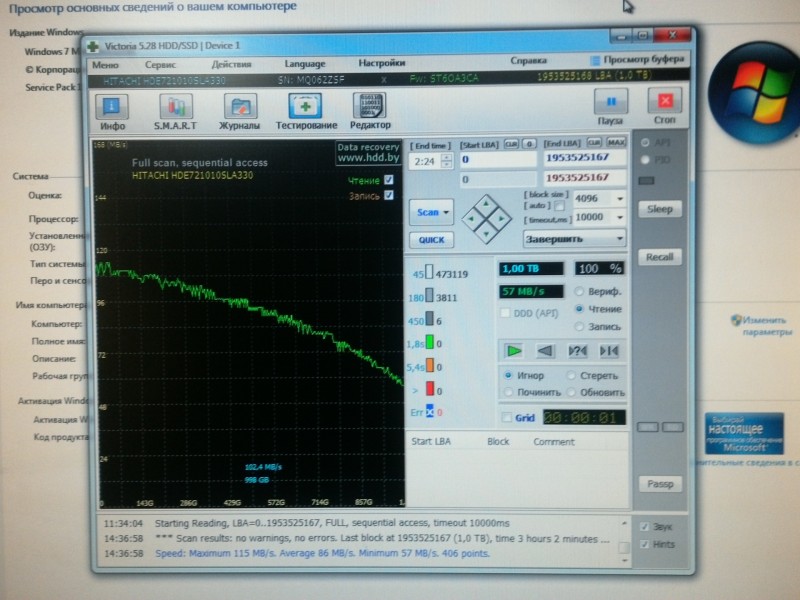Open the Language menu
800x600 pixels.
tap(305, 64)
